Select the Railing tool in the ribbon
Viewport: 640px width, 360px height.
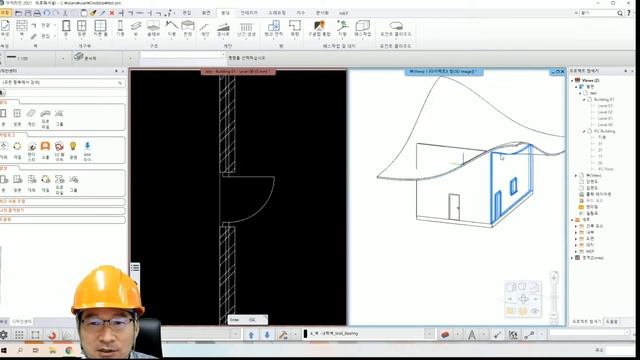[x=246, y=29]
